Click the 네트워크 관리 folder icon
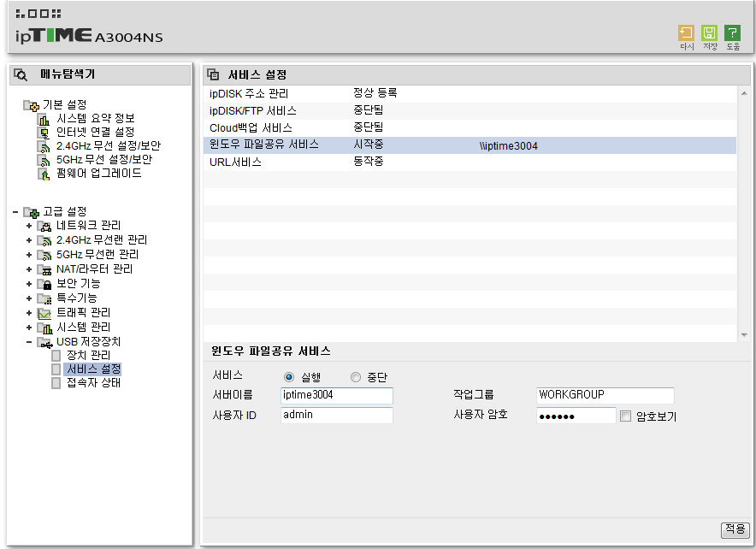 44,226
